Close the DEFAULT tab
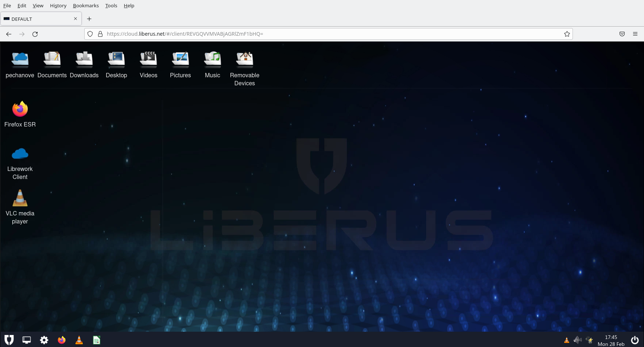 click(x=75, y=19)
